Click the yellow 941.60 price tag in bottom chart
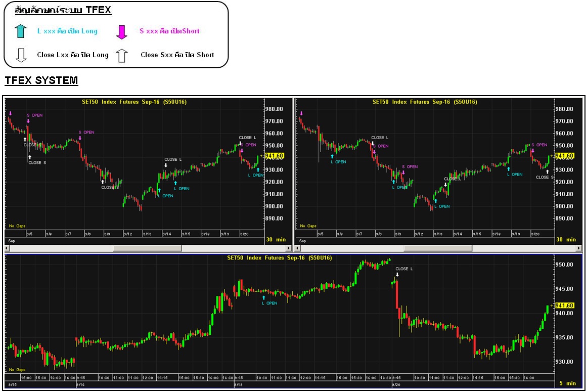 tap(564, 306)
